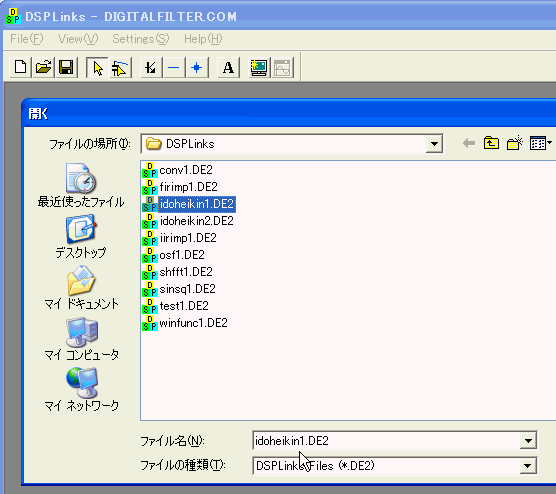Select the arrow pointer tool

[98, 67]
